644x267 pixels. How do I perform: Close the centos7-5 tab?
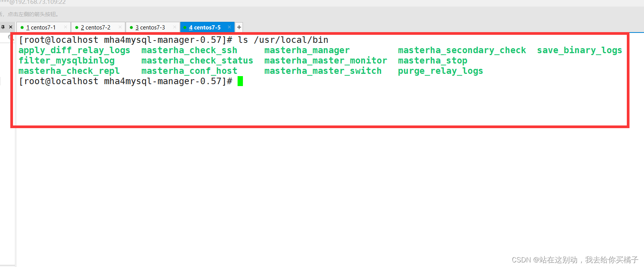pyautogui.click(x=229, y=27)
